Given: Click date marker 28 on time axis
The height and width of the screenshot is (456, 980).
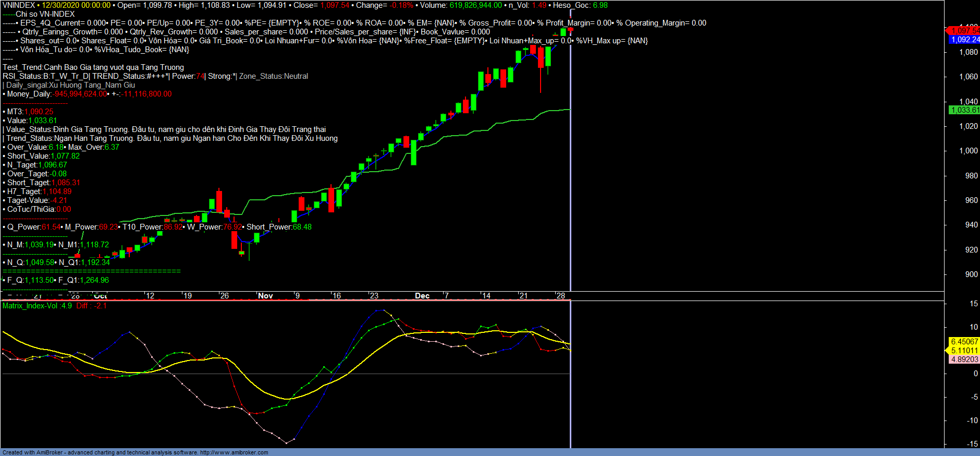Looking at the screenshot, I should pos(560,296).
